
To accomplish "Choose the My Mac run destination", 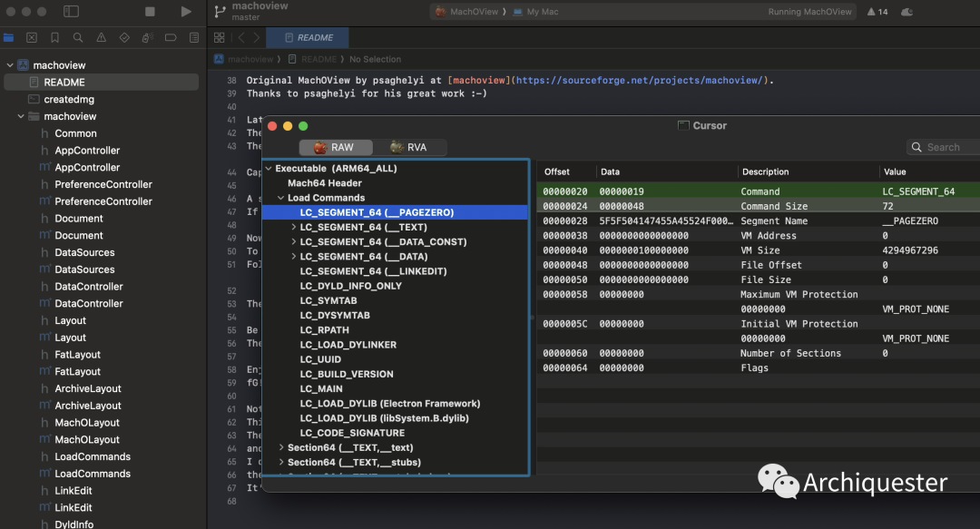I will pos(535,11).
